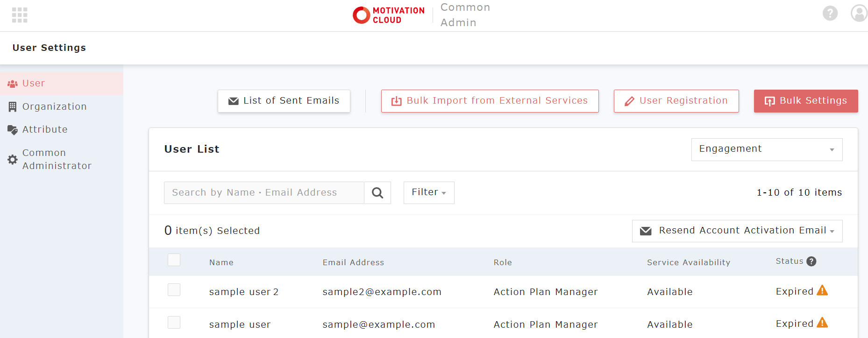Click the Status column help icon
The image size is (868, 338).
coord(811,261)
